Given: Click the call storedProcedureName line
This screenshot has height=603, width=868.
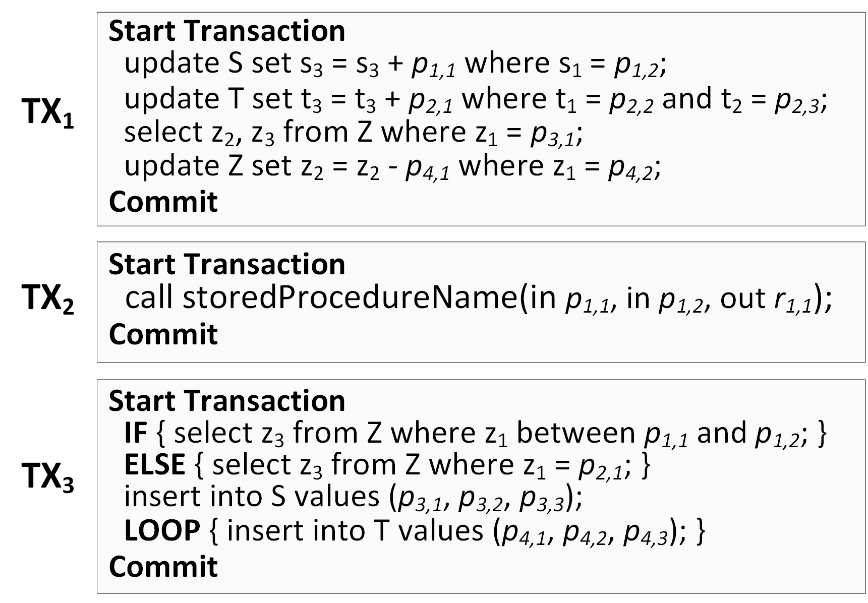Looking at the screenshot, I should (478, 299).
